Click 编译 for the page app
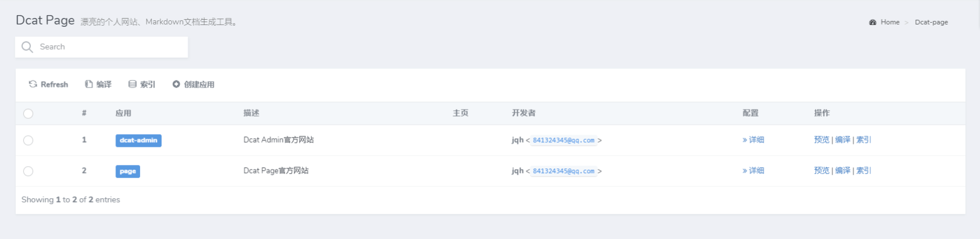Screen dimensions: 980x239 click(x=842, y=171)
